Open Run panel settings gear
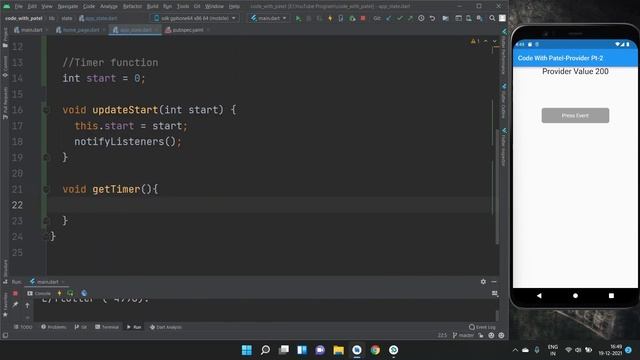The image size is (640, 360). pos(483,282)
